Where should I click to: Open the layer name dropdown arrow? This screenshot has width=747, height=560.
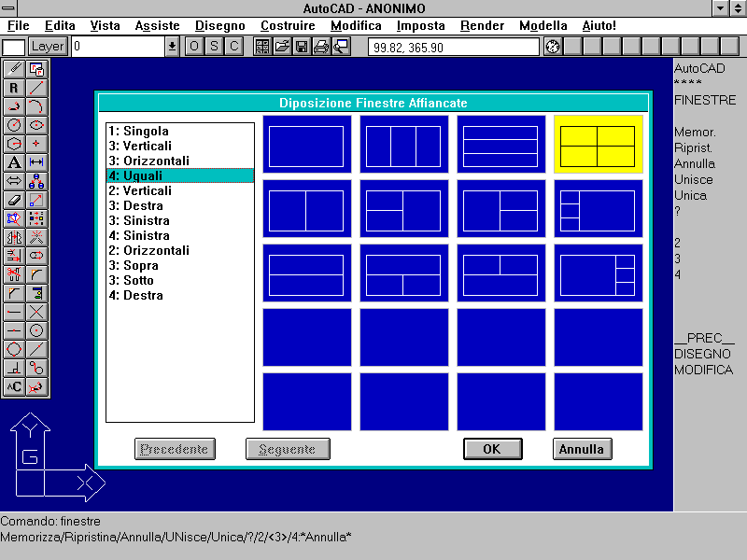(x=172, y=47)
